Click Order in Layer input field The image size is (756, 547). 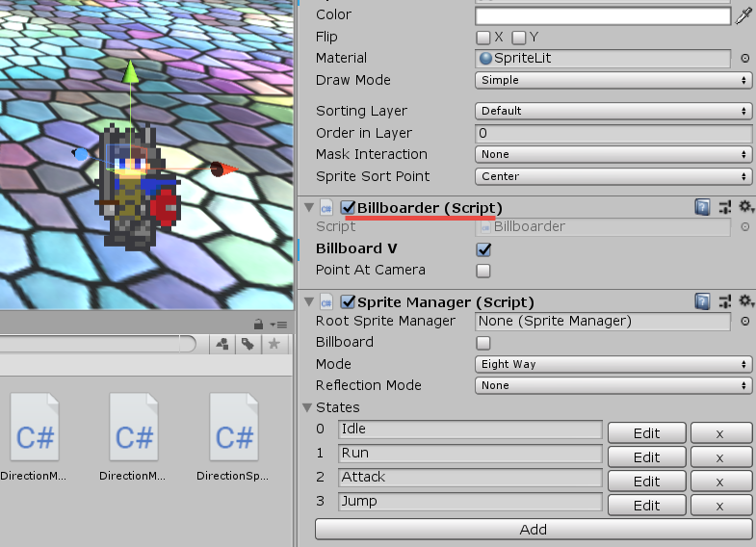coord(613,133)
